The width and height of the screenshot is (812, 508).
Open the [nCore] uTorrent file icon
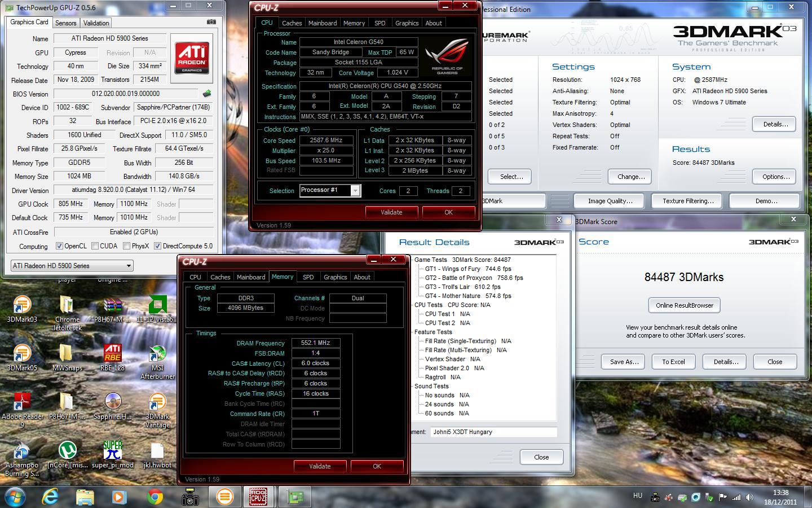67,455
